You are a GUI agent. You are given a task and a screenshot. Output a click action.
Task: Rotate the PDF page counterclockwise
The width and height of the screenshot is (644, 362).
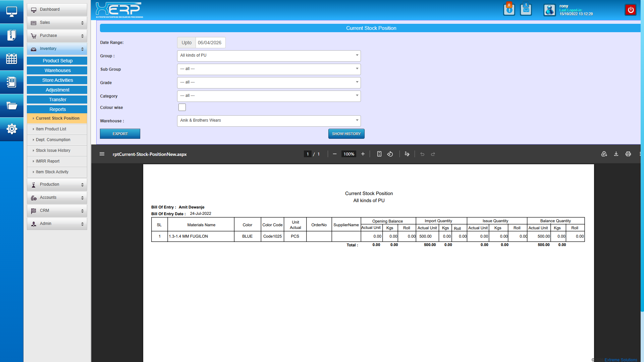point(390,154)
